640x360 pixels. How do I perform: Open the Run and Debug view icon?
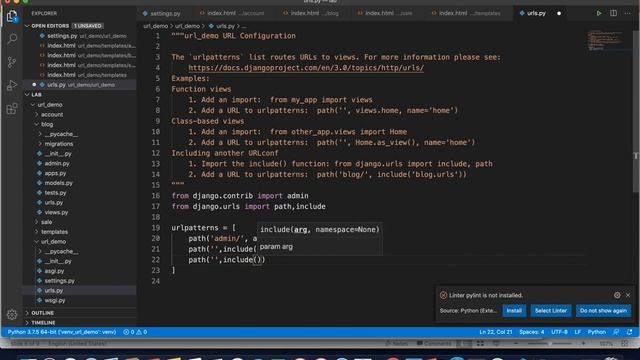(12, 85)
